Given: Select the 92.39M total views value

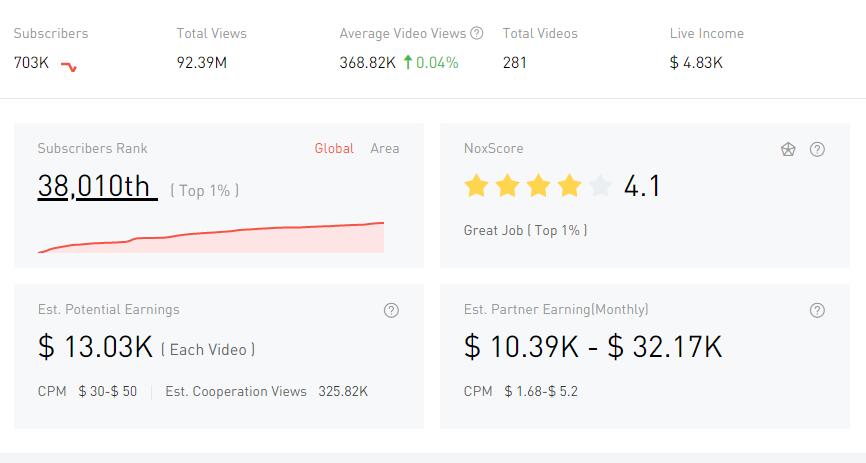Looking at the screenshot, I should click(201, 63).
